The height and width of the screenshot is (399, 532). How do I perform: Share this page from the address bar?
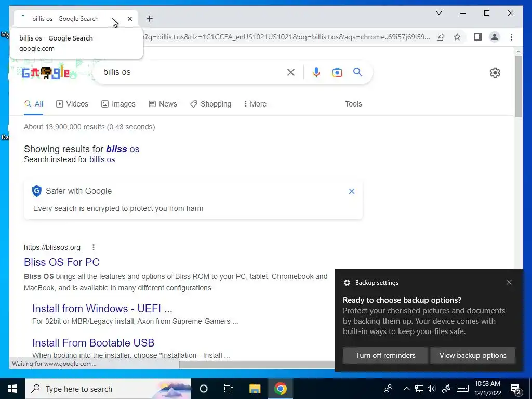pos(441,37)
